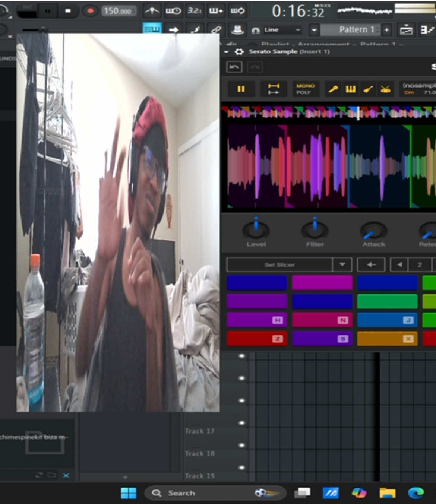The image size is (436, 504).
Task: Open the Line snap dropdown
Action: pyautogui.click(x=282, y=30)
